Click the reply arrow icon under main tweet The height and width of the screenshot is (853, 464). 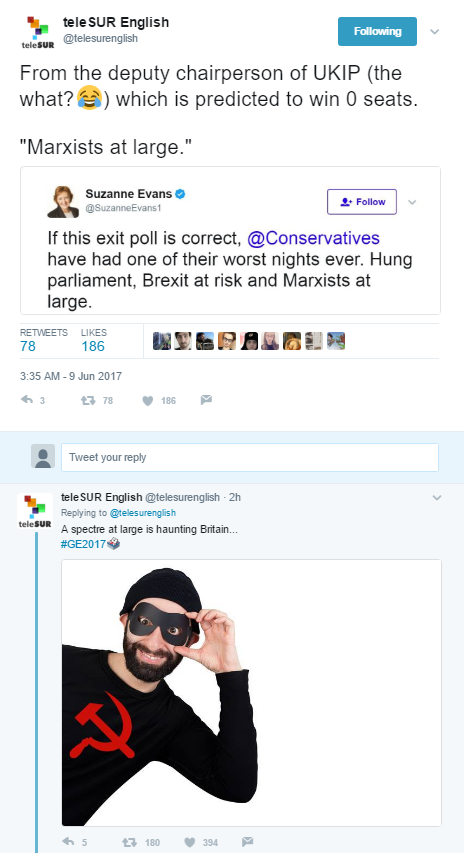click(27, 400)
